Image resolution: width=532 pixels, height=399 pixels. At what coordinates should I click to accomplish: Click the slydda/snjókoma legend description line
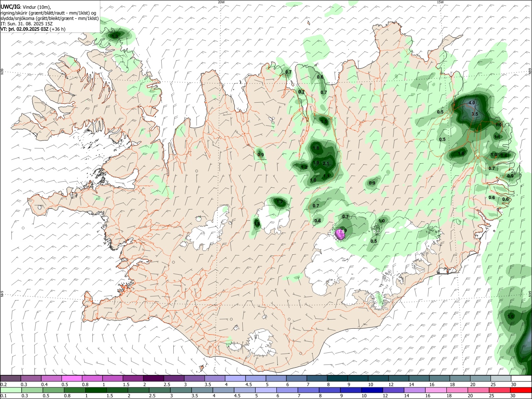[x=49, y=18]
